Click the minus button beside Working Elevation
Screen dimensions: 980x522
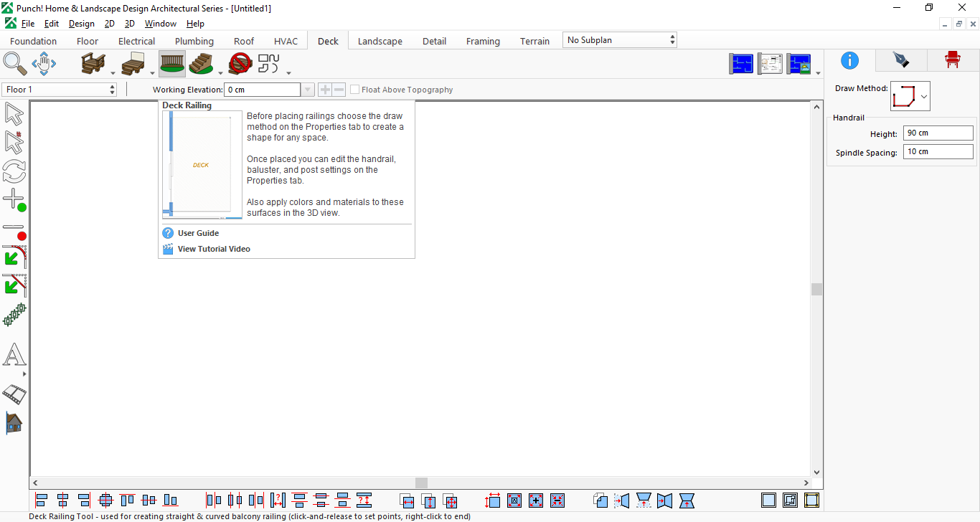tap(339, 90)
